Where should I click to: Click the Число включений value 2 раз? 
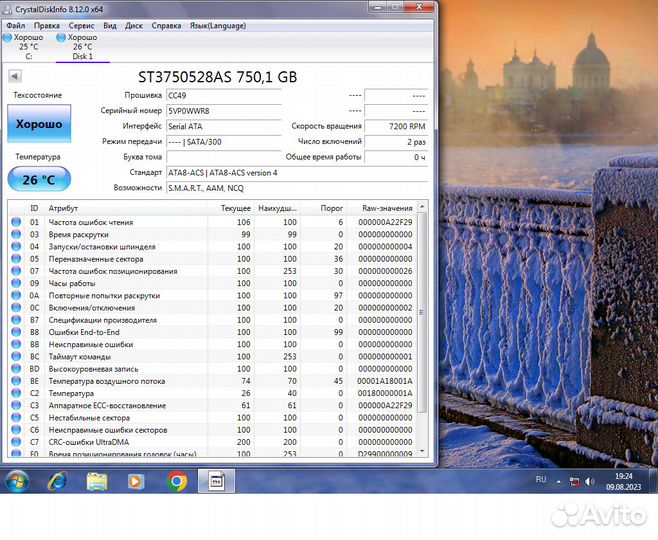(x=396, y=142)
